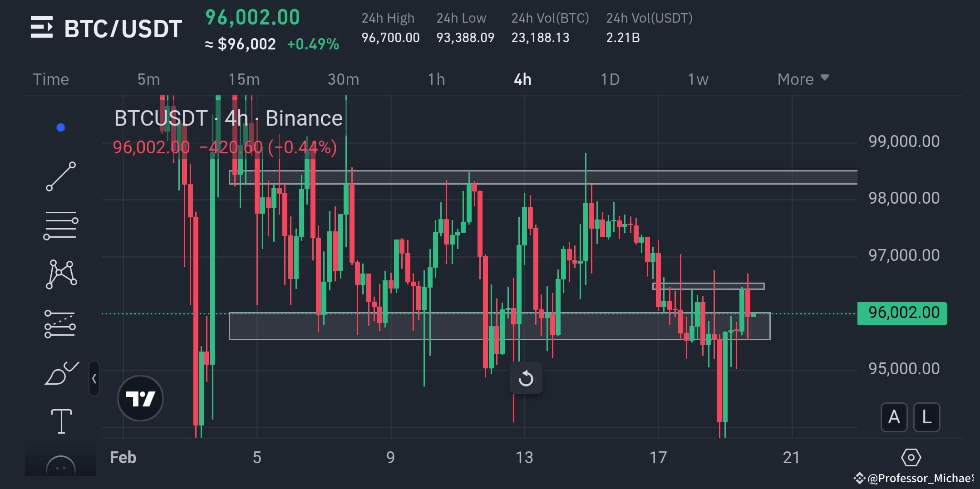The width and height of the screenshot is (980, 489).
Task: Toggle auto scale with the A button
Action: click(894, 417)
